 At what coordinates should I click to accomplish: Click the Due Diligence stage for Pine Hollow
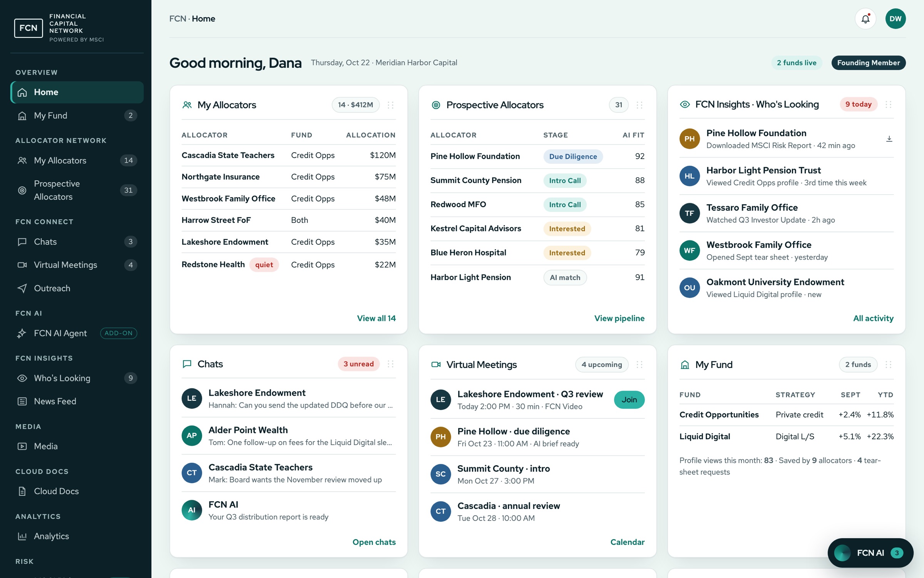point(573,156)
